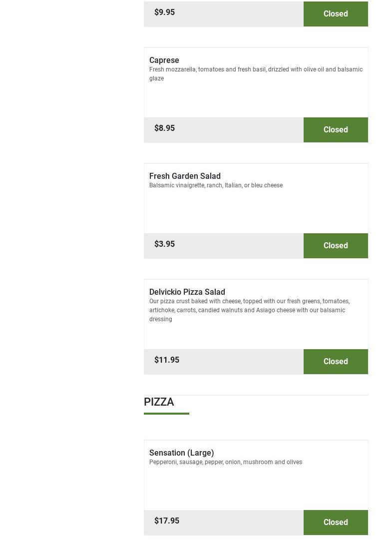Click the green underline beneath PIZZA heading
392x549 pixels.
click(166, 413)
